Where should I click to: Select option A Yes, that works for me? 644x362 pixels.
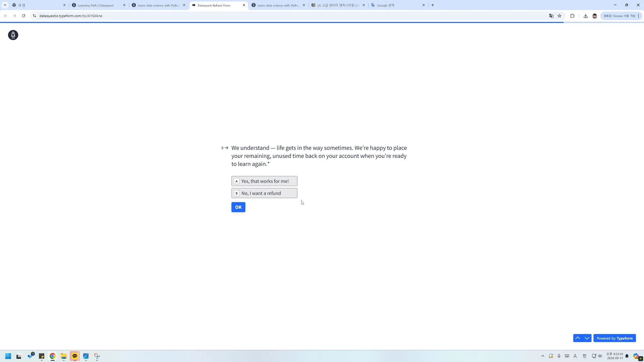[264, 181]
